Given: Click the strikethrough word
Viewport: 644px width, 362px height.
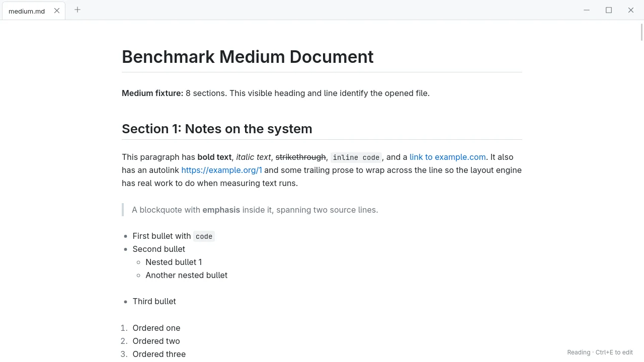Looking at the screenshot, I should click(x=300, y=157).
